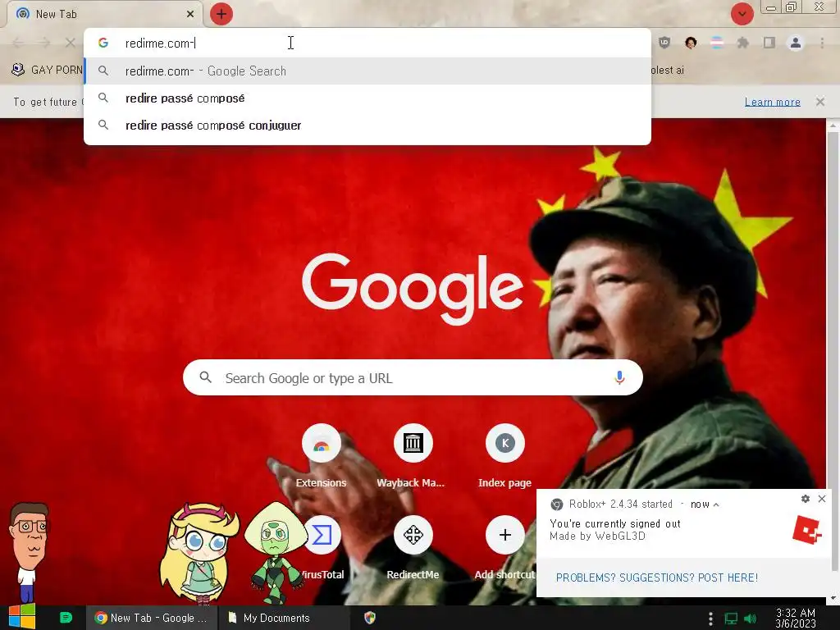Screen dimensions: 840x630
Task: Open the green chat app taskbar icon
Action: (x=66, y=618)
